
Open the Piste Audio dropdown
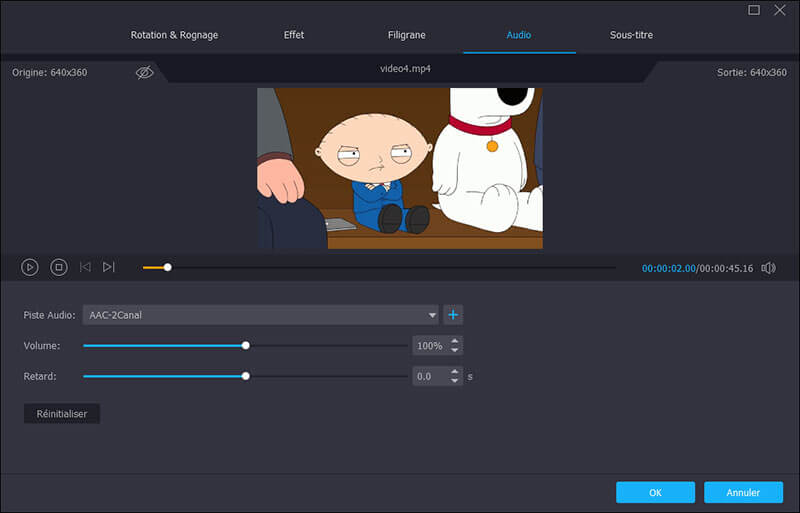(x=261, y=315)
